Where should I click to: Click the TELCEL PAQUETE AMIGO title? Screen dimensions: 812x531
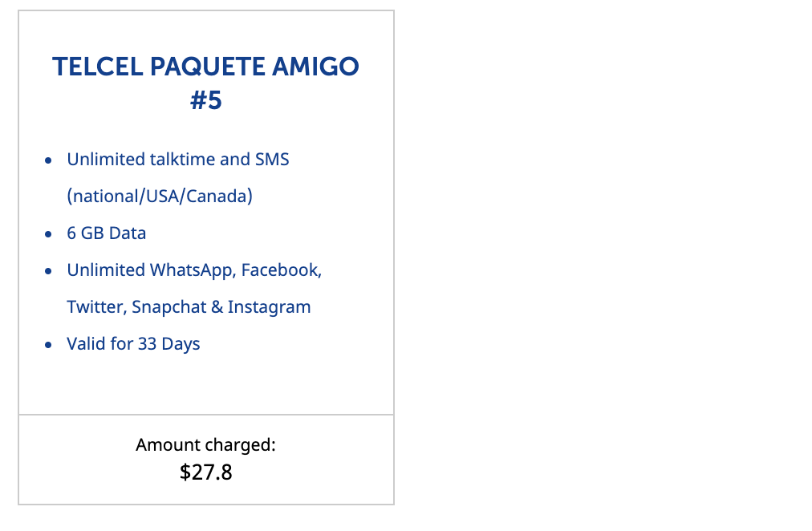pos(205,67)
